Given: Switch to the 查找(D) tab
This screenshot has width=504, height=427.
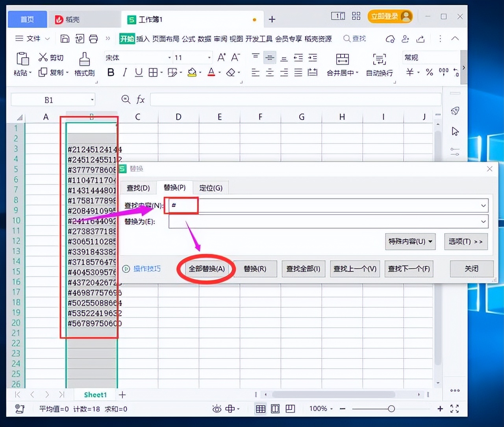Looking at the screenshot, I should [x=138, y=188].
